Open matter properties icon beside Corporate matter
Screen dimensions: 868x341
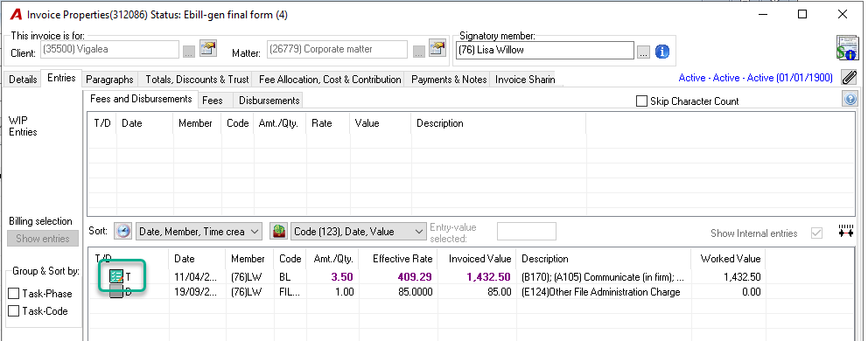[437, 49]
